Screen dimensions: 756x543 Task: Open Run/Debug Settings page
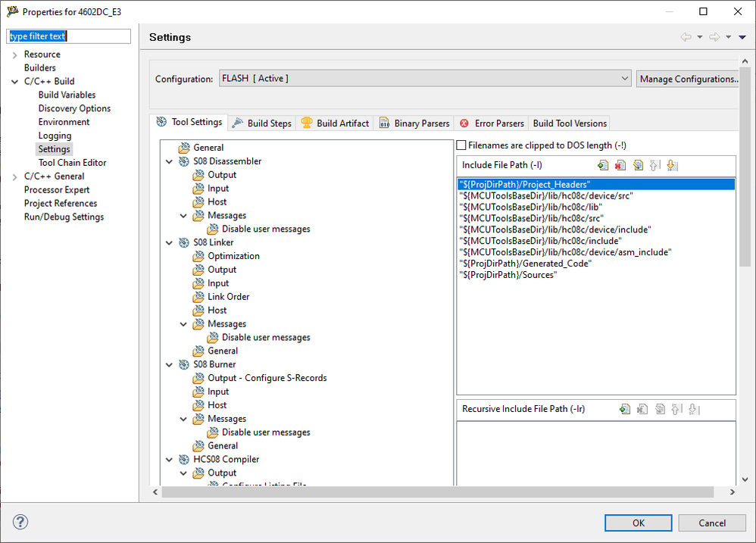pyautogui.click(x=64, y=217)
